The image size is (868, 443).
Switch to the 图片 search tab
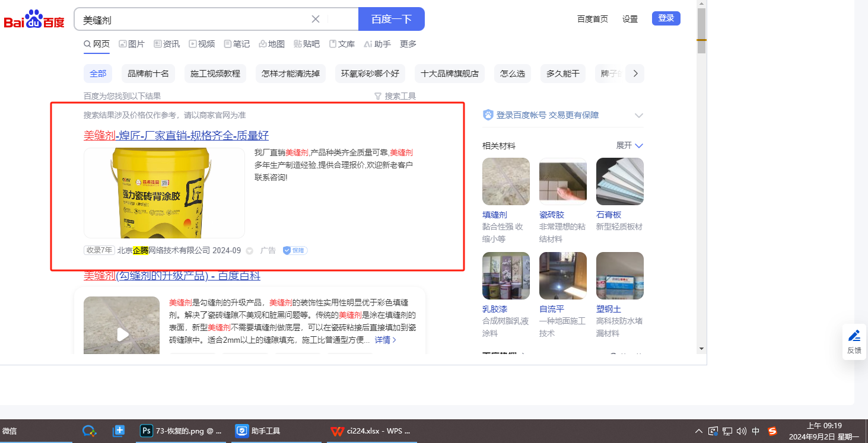(x=132, y=44)
